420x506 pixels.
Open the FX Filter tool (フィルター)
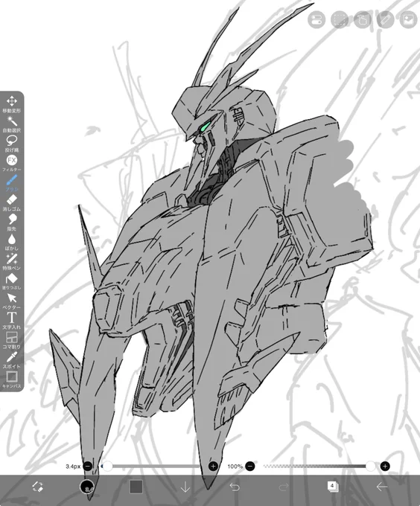click(x=12, y=163)
